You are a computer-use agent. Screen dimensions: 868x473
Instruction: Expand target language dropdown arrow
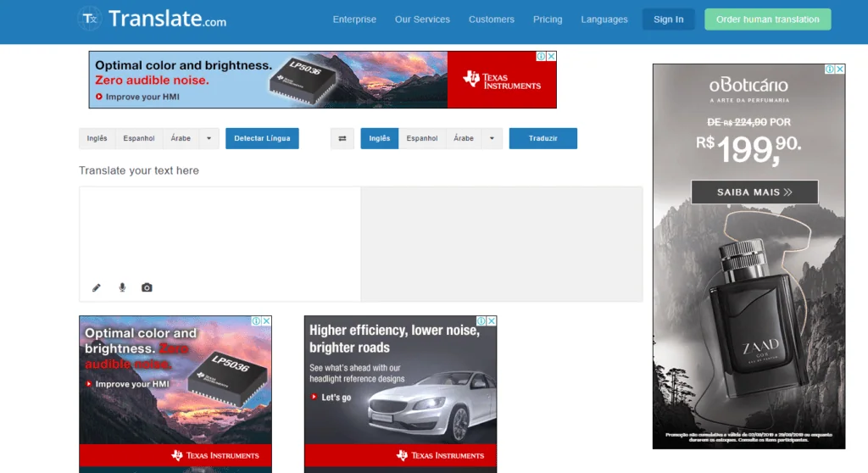click(492, 138)
